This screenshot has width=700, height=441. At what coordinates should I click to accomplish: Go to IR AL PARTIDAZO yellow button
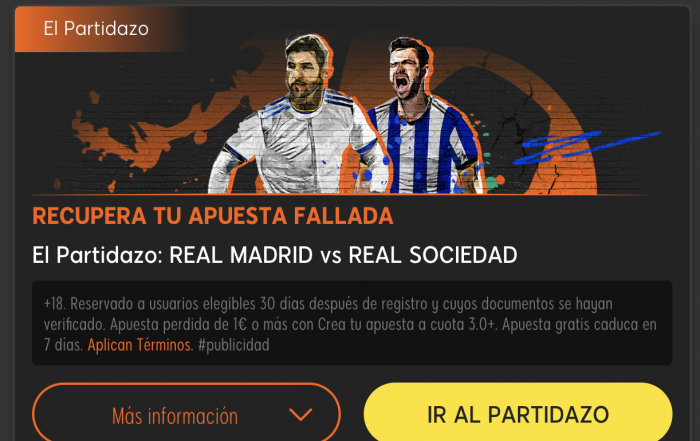518,412
